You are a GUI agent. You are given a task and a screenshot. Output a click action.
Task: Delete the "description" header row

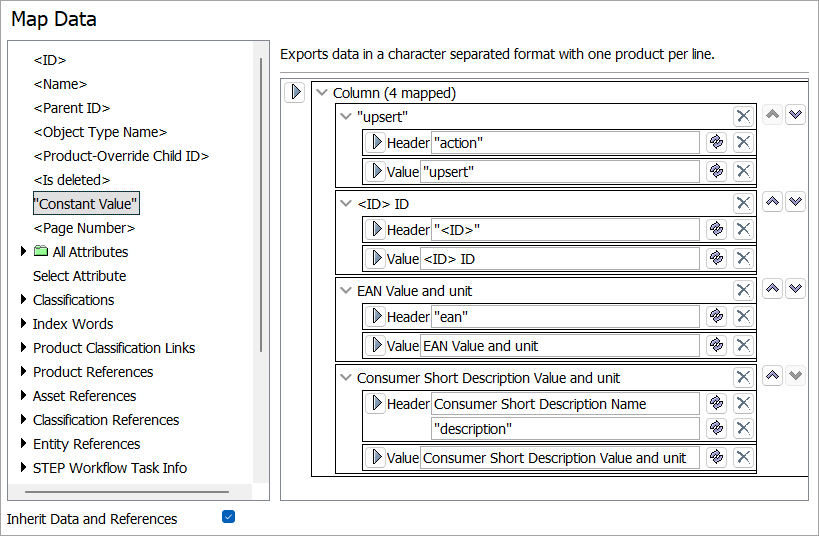click(x=743, y=428)
